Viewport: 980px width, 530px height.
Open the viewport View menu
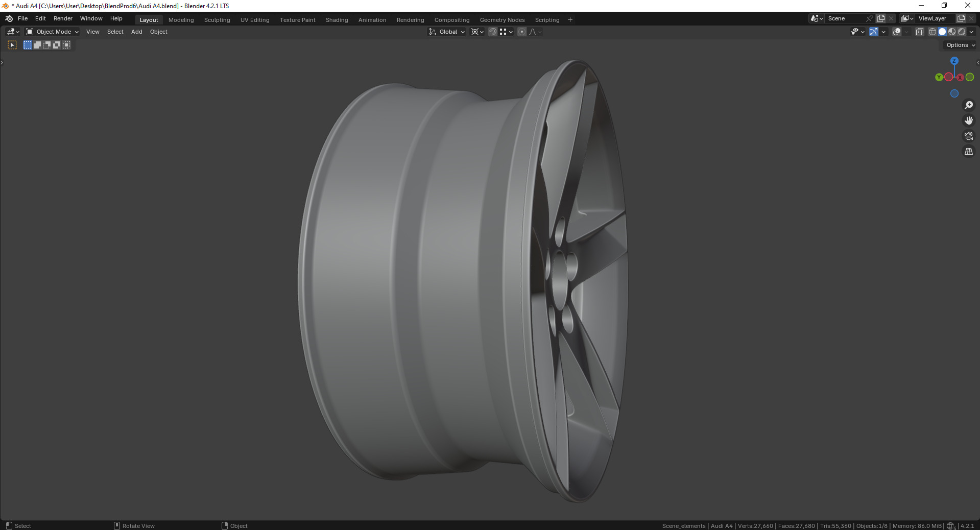pos(93,32)
